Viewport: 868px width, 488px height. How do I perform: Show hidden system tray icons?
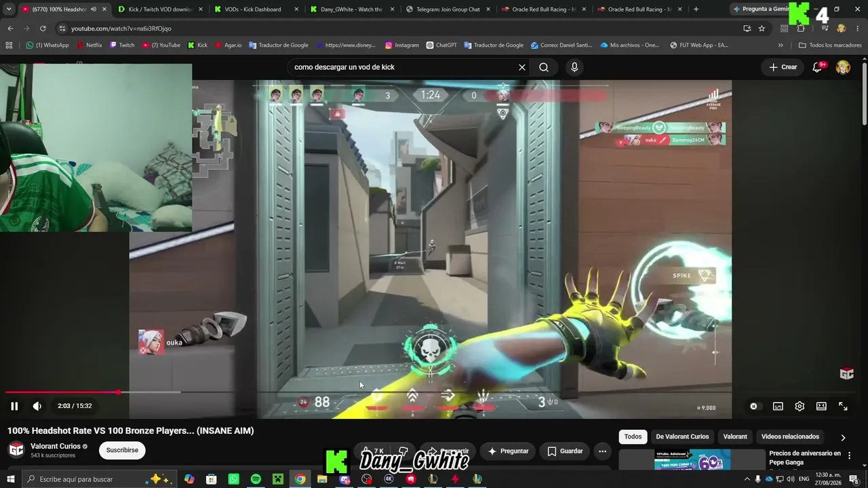[747, 479]
